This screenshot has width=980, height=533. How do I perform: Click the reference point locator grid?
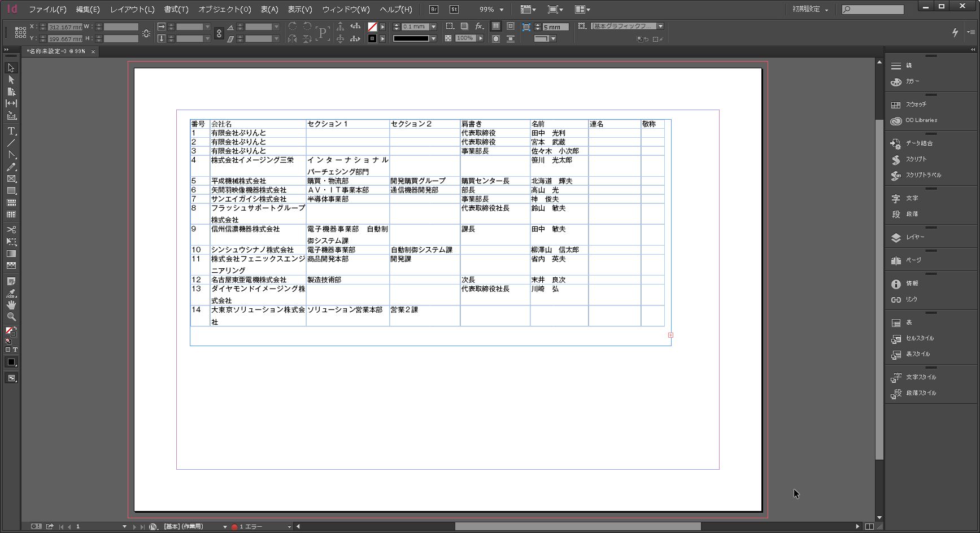click(20, 32)
